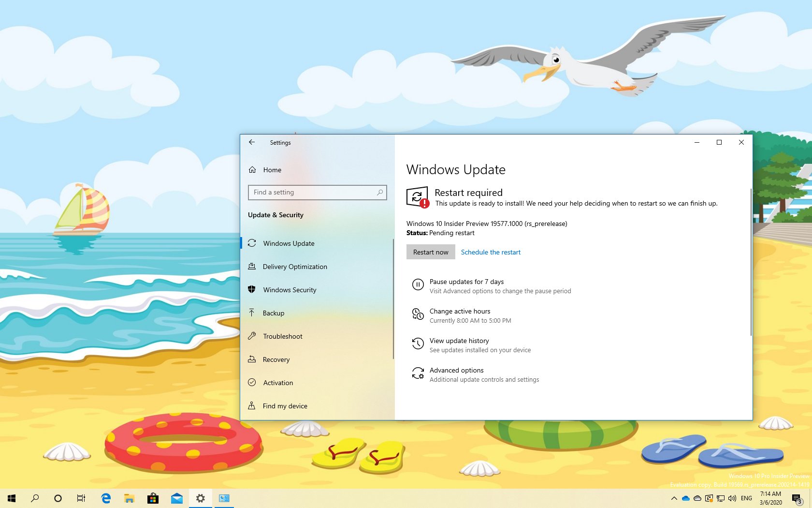
Task: Open the Backup page
Action: click(317, 313)
